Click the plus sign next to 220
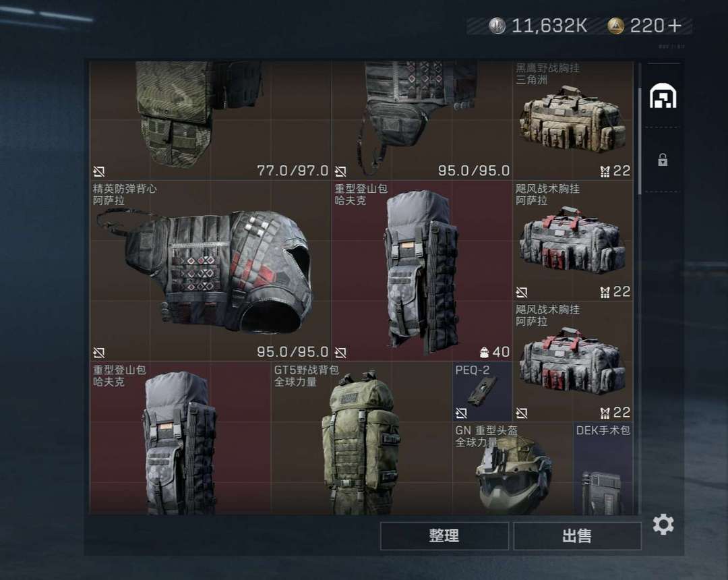Screen dimensions: 728x580 [x=675, y=26]
